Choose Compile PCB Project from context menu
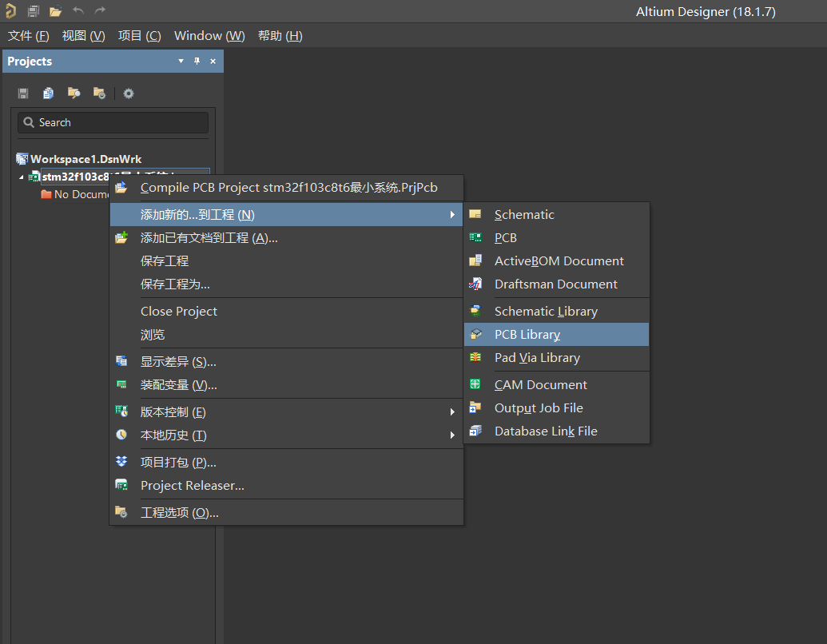The height and width of the screenshot is (644, 827). click(x=286, y=188)
